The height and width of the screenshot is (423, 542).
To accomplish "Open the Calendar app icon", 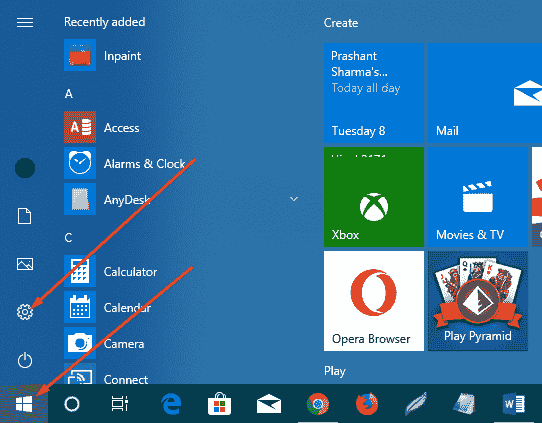I will (80, 307).
